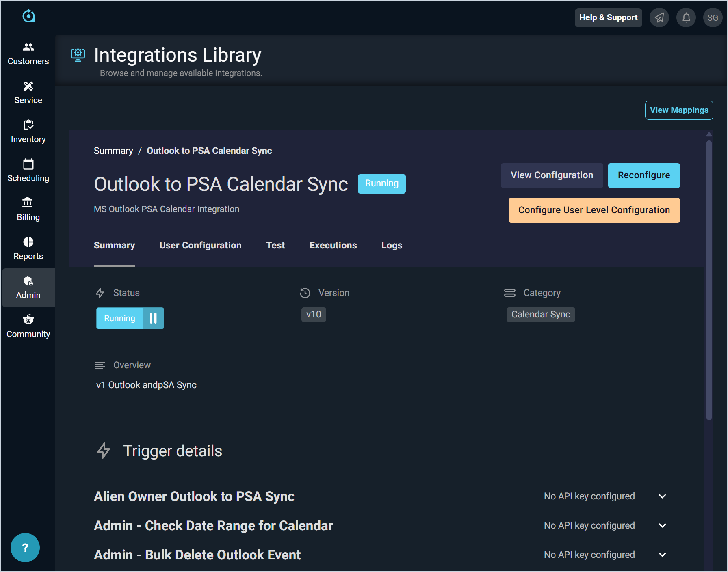Viewport: 728px width, 572px height.
Task: Expand Admin - Check Date Range for Calendar
Action: (x=662, y=526)
